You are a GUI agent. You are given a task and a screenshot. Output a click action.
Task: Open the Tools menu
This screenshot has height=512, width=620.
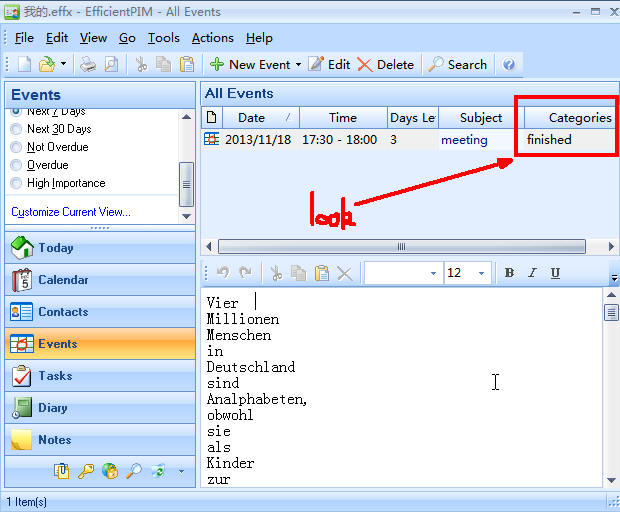point(163,38)
